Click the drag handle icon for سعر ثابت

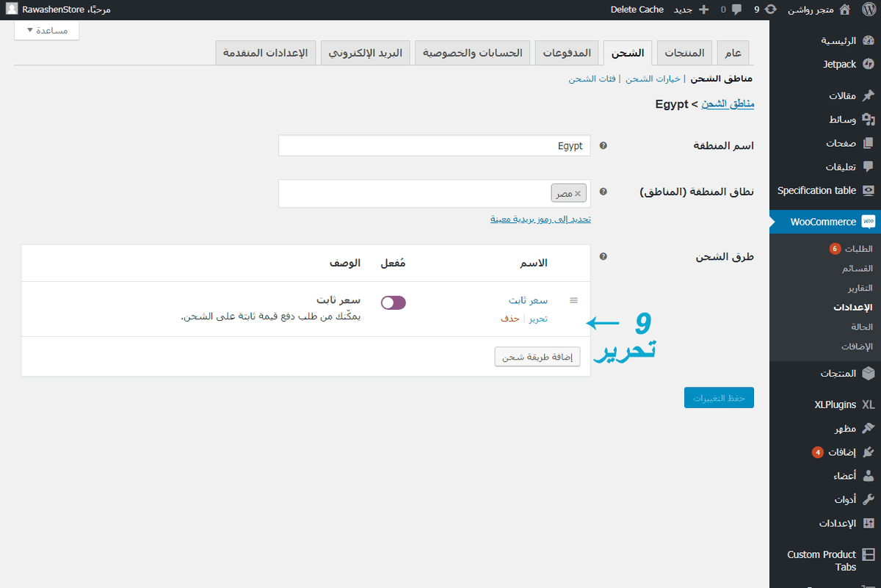click(574, 300)
